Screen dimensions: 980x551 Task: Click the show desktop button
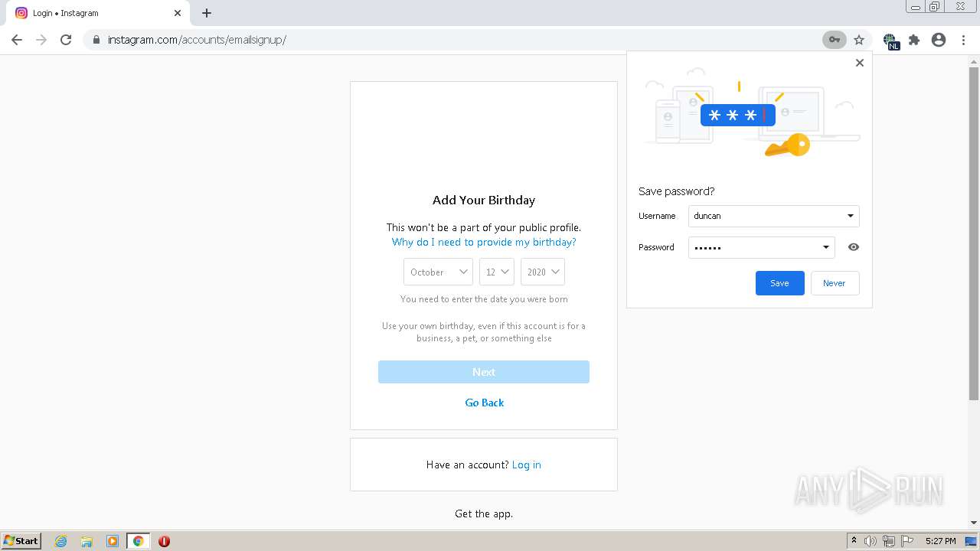(972, 541)
